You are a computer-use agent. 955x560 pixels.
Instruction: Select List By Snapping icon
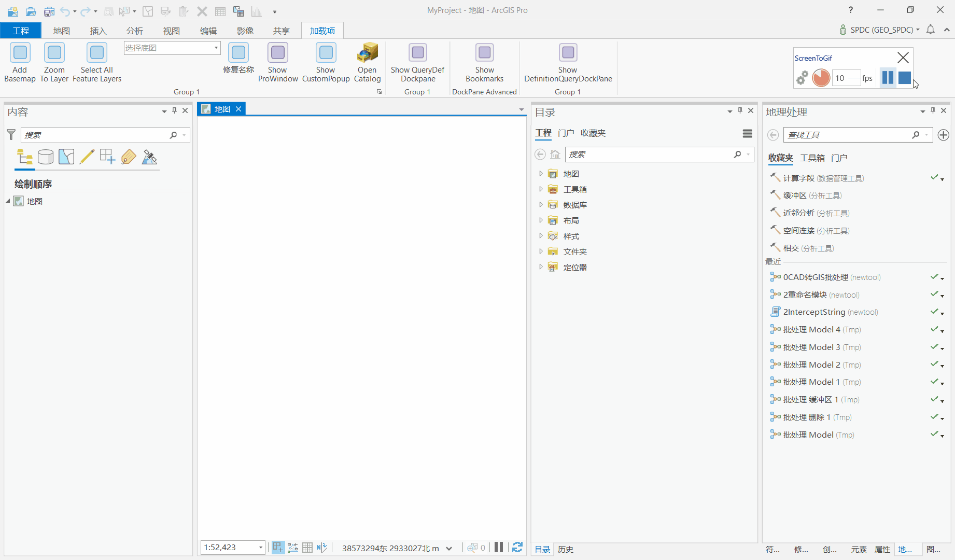(108, 157)
